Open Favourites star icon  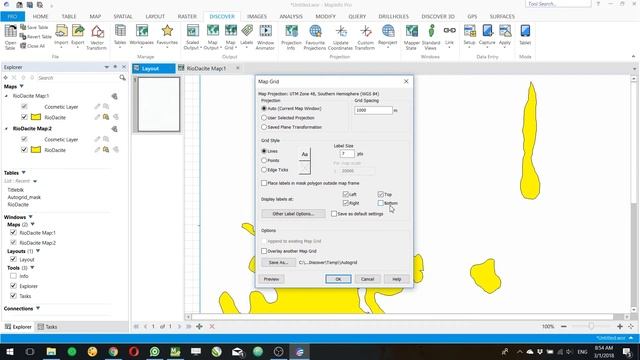[167, 35]
